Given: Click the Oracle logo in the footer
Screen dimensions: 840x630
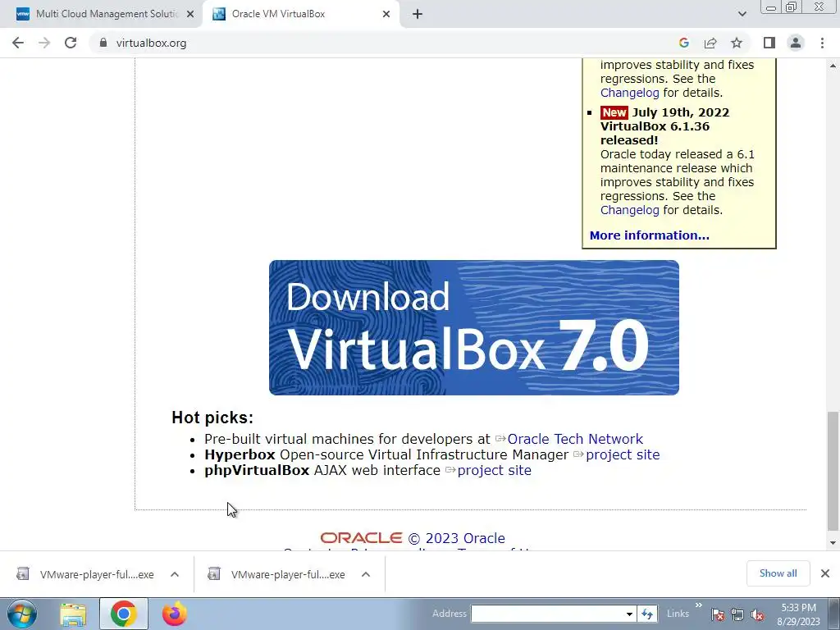Looking at the screenshot, I should pyautogui.click(x=361, y=538).
